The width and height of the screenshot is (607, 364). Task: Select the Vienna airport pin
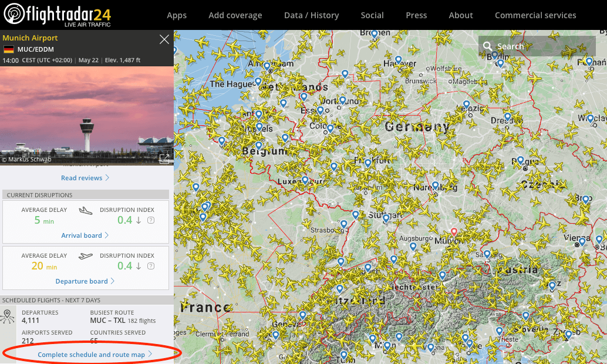582,242
